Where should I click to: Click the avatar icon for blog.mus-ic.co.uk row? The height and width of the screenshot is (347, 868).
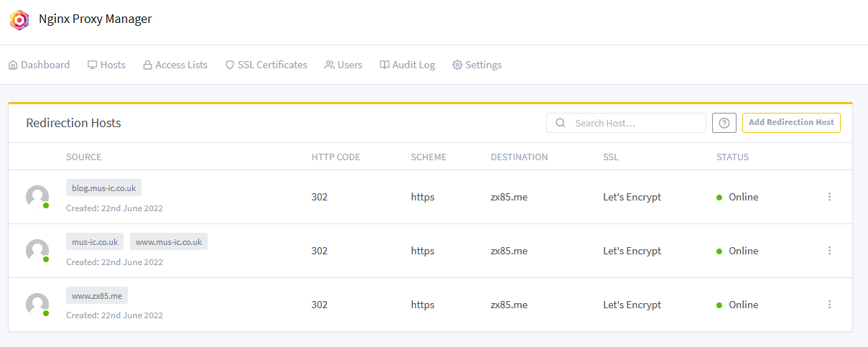[37, 197]
